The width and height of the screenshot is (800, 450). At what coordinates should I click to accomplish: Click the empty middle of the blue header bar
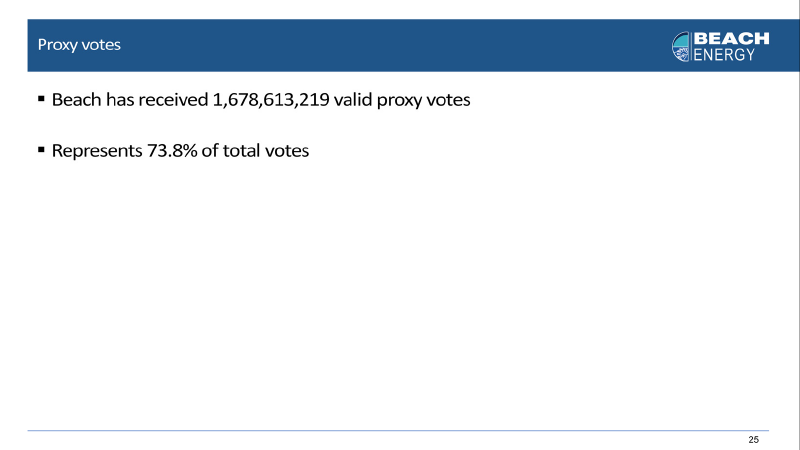(x=393, y=45)
